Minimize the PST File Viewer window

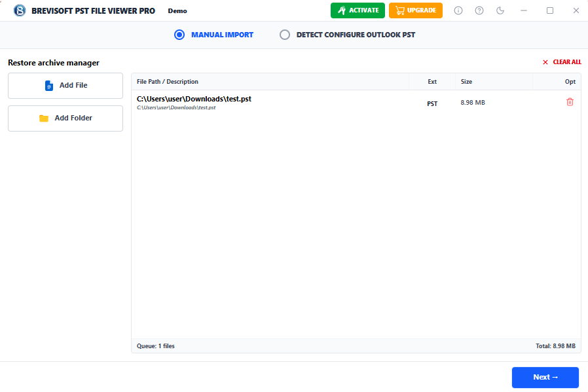pyautogui.click(x=523, y=10)
